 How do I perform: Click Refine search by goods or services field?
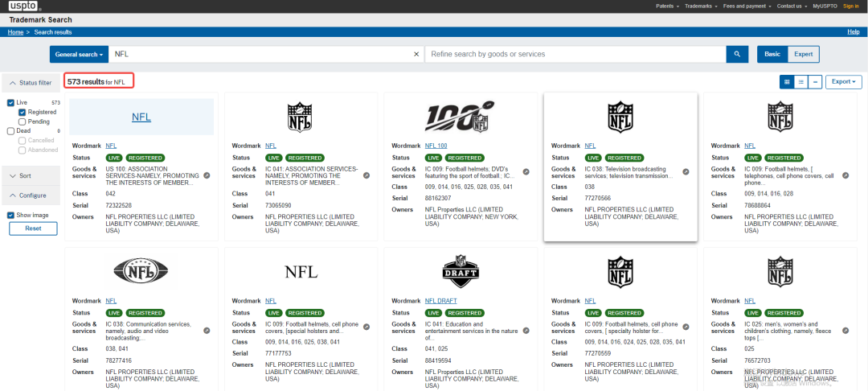point(575,54)
